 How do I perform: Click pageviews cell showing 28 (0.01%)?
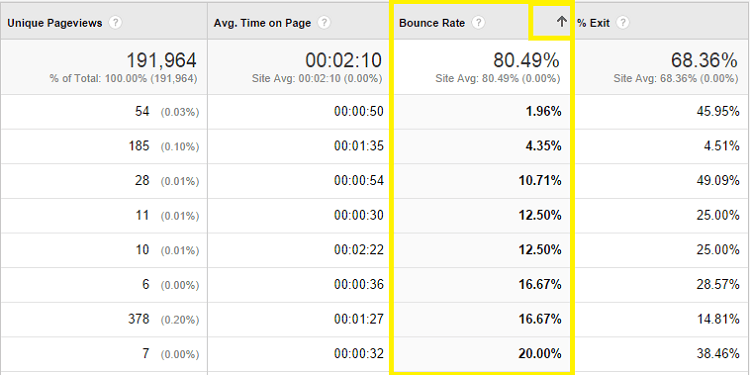click(104, 181)
